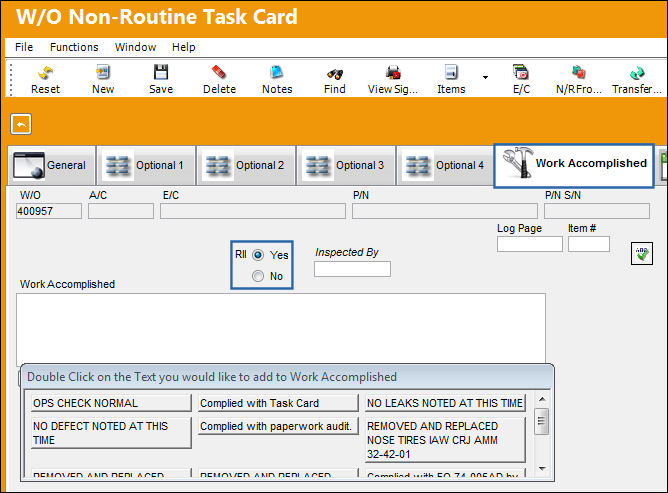Select RII No radio button
The width and height of the screenshot is (668, 493).
pos(258,276)
